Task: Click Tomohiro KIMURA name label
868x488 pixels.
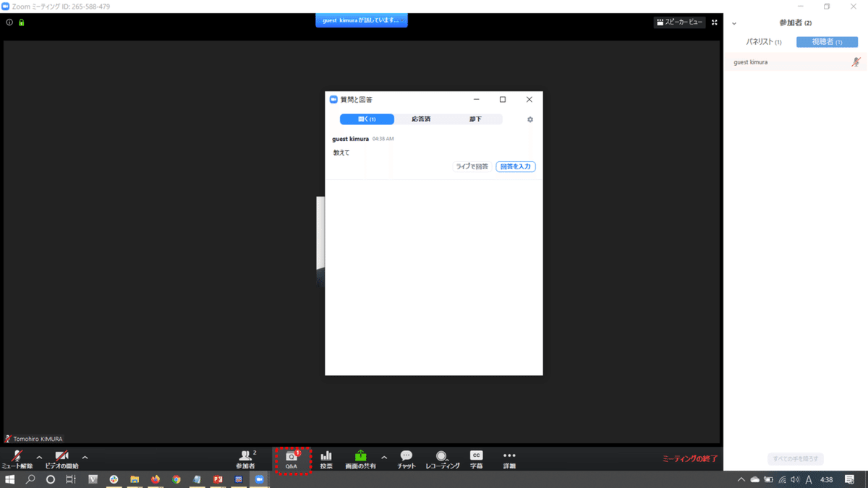Action: 38,439
